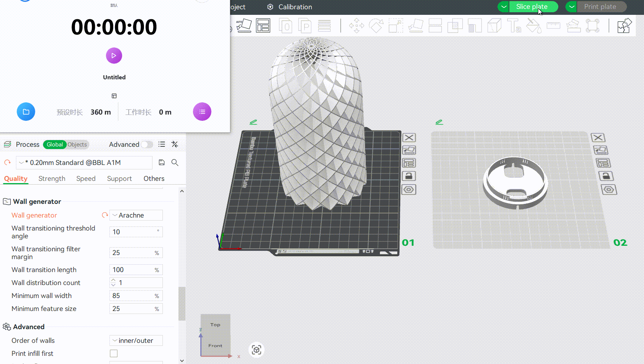Toggle the Advanced settings switch

click(147, 145)
